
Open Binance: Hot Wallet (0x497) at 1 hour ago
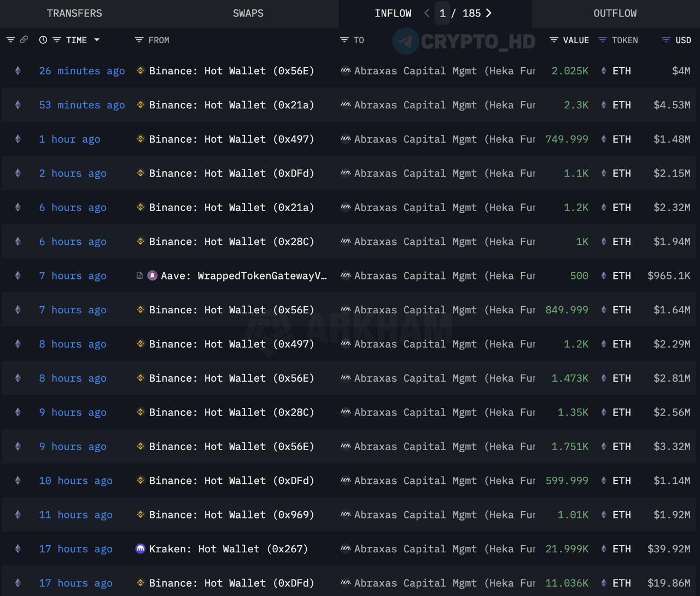pyautogui.click(x=231, y=139)
